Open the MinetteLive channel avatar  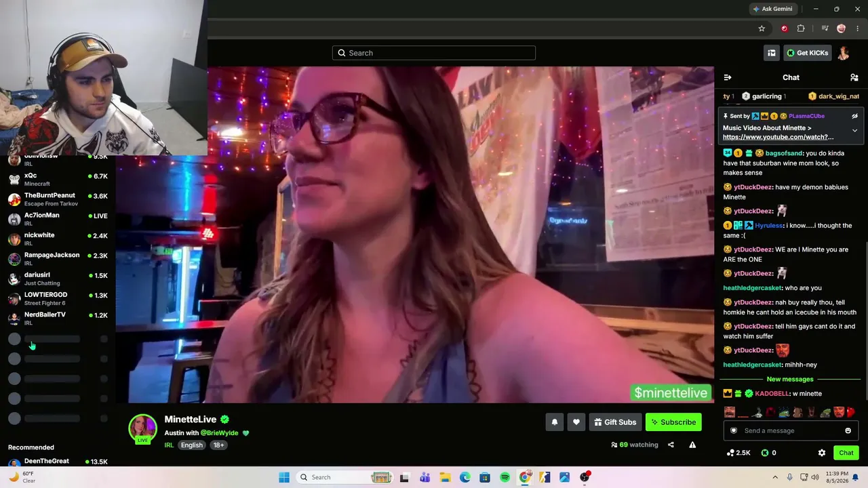click(x=142, y=428)
